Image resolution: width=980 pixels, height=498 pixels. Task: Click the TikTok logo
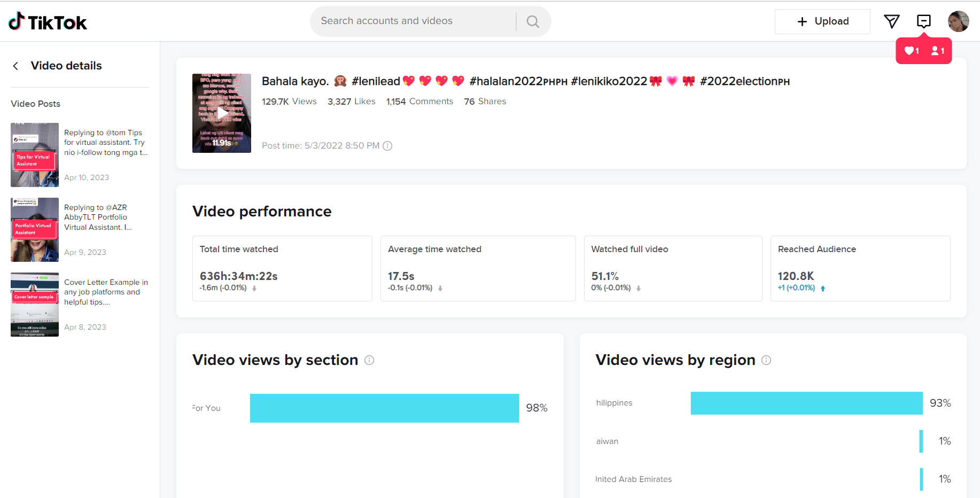click(x=48, y=21)
